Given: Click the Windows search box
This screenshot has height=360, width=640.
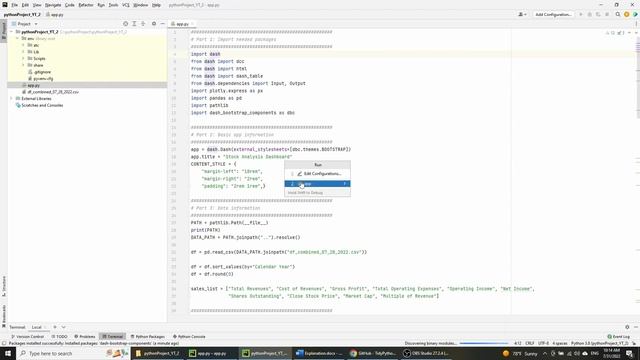Looking at the screenshot, I should click(x=73, y=353).
